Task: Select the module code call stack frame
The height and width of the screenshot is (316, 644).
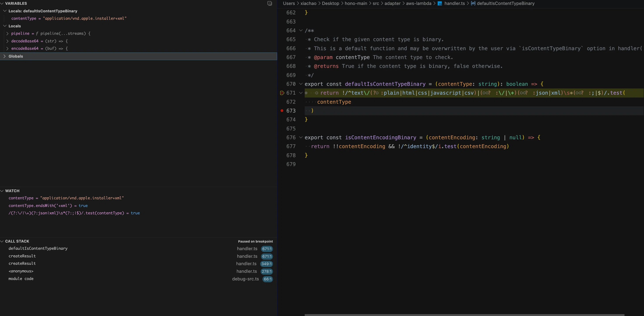Action: pyautogui.click(x=138, y=279)
